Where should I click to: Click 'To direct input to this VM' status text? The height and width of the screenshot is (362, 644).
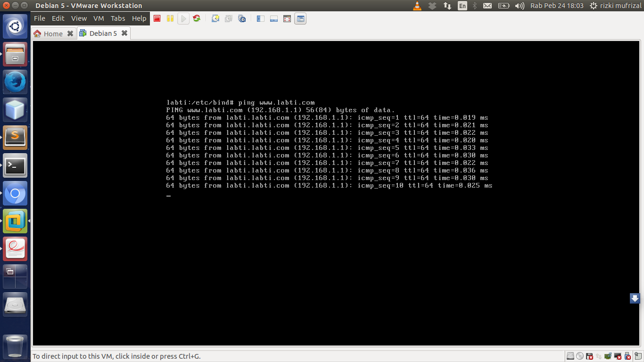pos(116,356)
